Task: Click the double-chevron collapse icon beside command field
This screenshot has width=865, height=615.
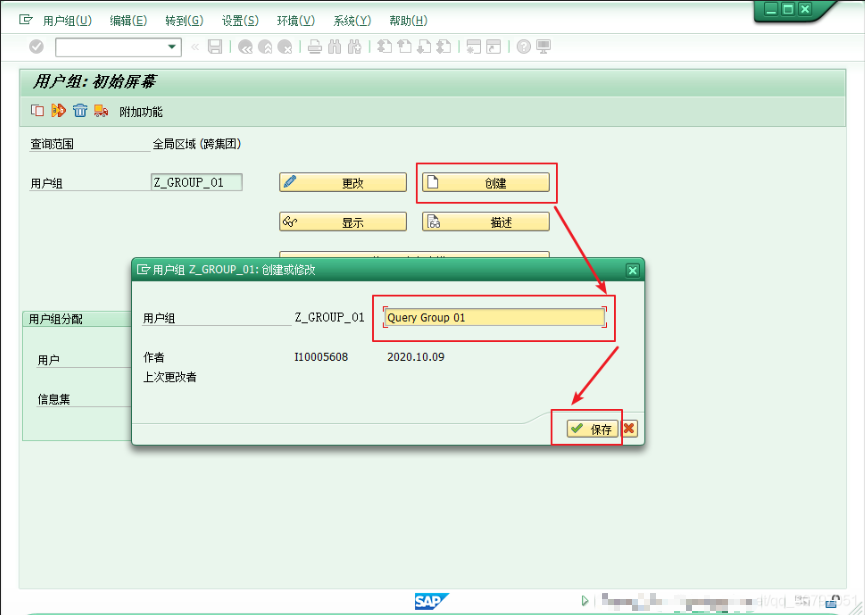Action: pos(195,47)
